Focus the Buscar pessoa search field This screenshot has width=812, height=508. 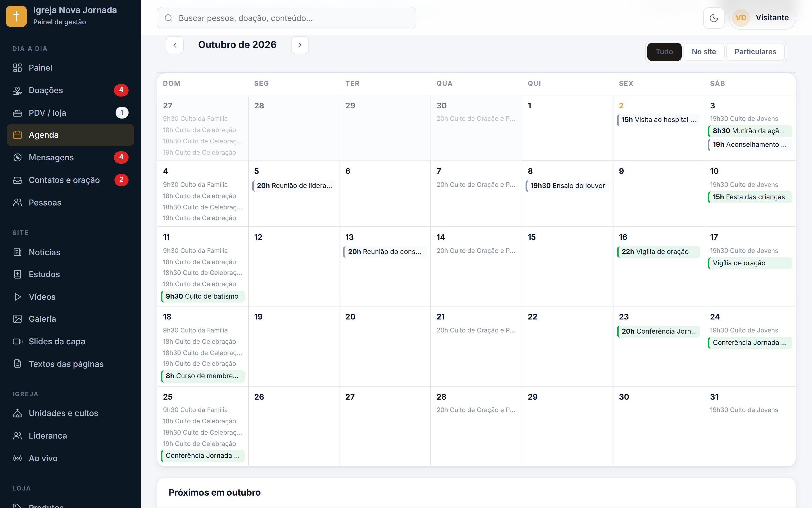click(286, 18)
